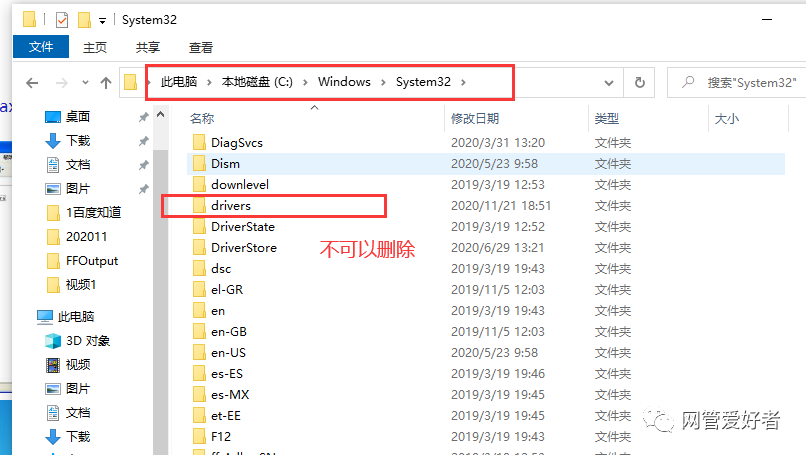
Task: Open the 主页 ribbon tab
Action: [95, 47]
